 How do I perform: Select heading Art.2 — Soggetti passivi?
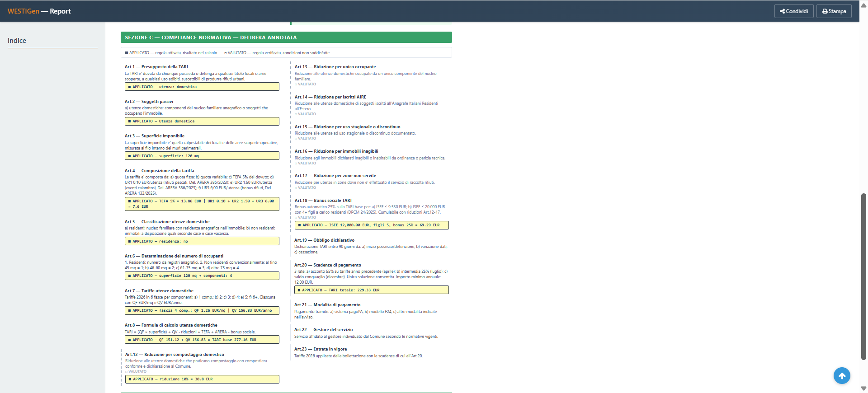149,102
